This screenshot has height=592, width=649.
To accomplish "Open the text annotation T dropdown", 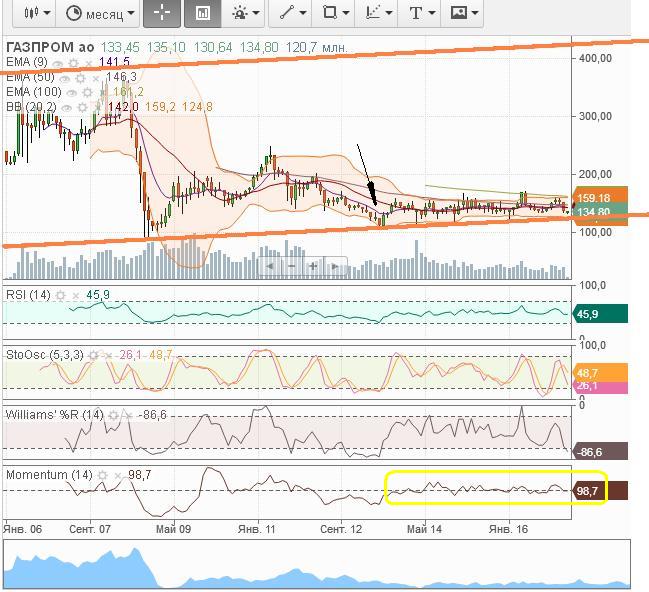I will click(x=421, y=13).
